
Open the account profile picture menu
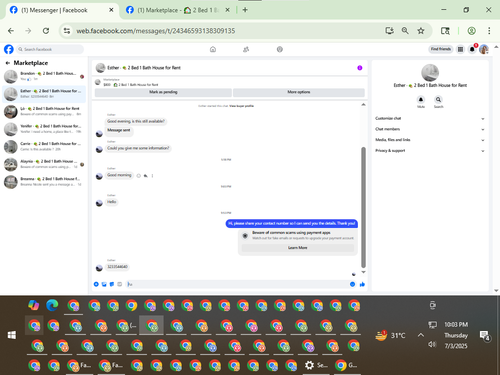(x=484, y=49)
